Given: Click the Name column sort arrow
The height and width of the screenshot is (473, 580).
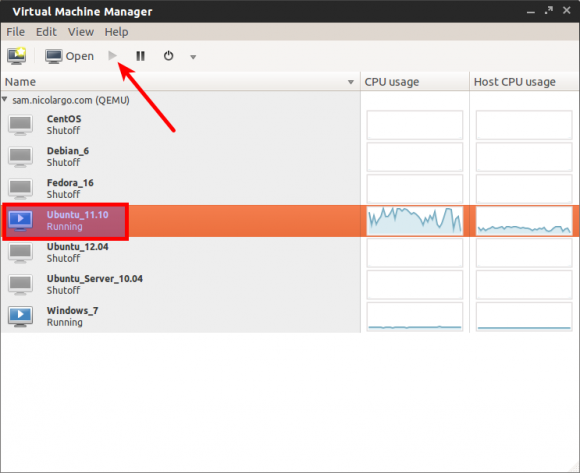Looking at the screenshot, I should pos(351,82).
